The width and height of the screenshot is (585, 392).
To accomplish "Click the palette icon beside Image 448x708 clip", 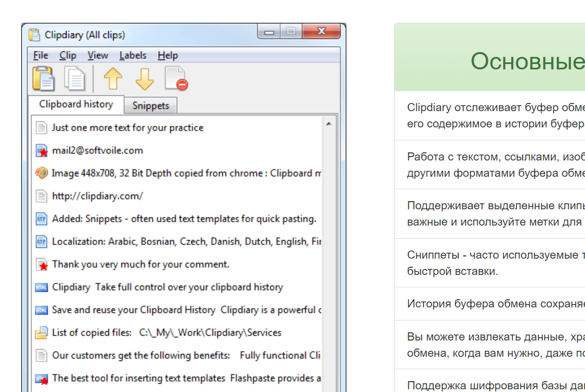I will point(41,173).
